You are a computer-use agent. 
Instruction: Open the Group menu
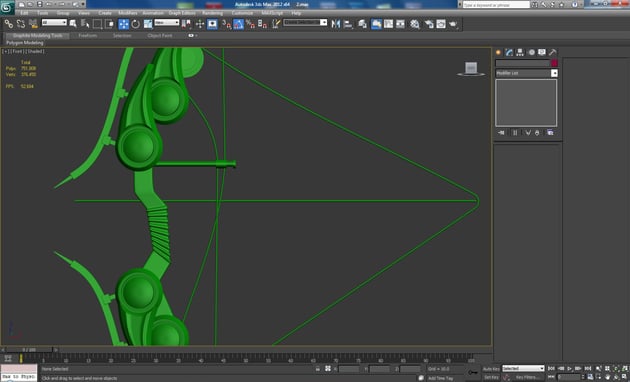(63, 13)
